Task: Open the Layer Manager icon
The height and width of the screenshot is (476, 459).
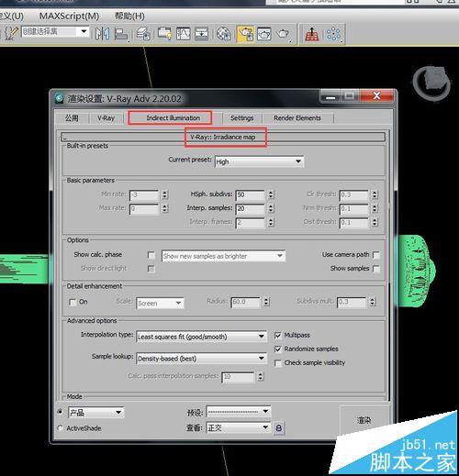Action: click(x=143, y=34)
